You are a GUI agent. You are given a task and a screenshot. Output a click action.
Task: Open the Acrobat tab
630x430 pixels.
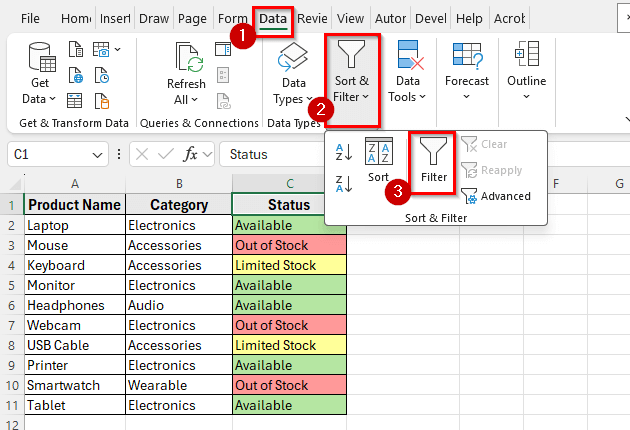(509, 18)
